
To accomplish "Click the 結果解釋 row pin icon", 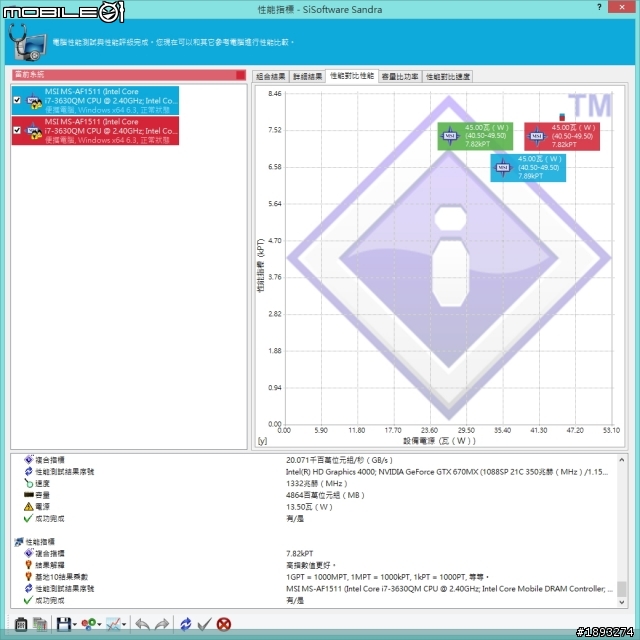I will (29, 565).
